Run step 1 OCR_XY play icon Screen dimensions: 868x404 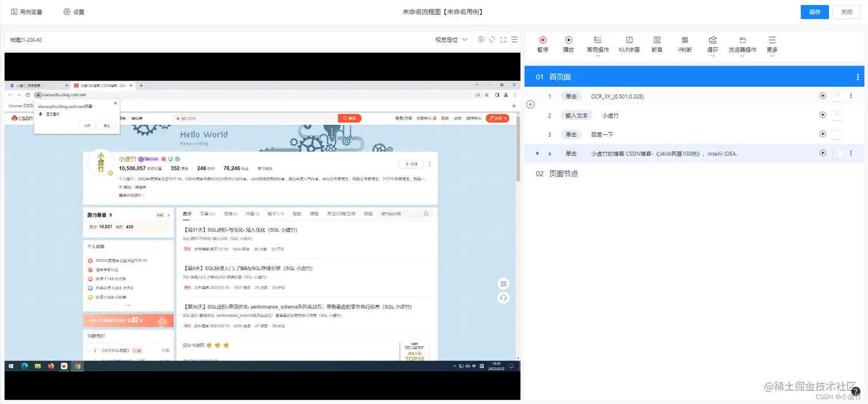tap(823, 96)
